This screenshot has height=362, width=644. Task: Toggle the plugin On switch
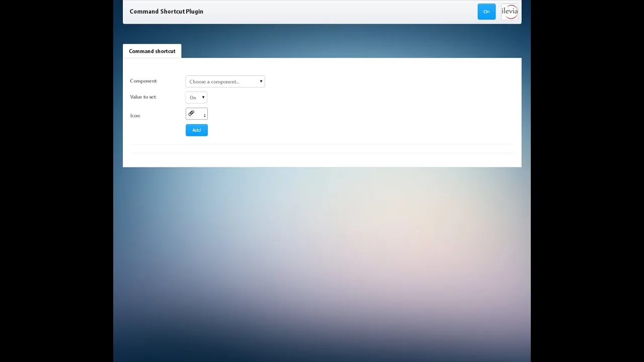click(487, 12)
